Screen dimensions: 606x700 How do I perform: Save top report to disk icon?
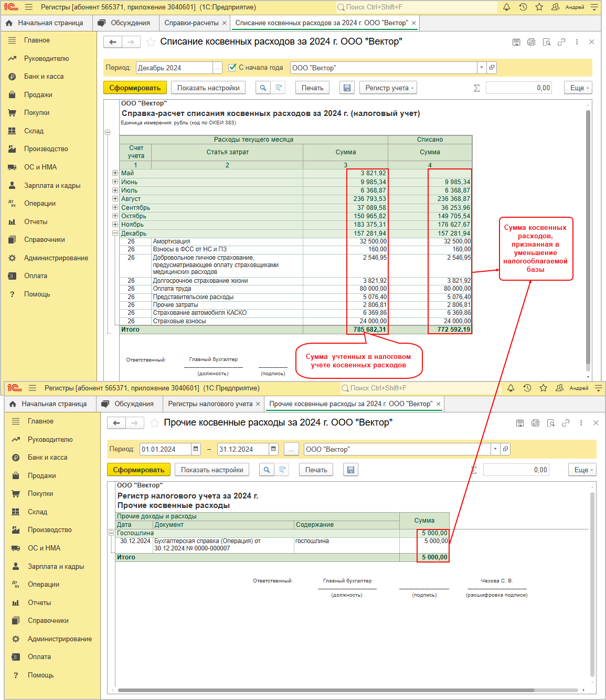516,42
